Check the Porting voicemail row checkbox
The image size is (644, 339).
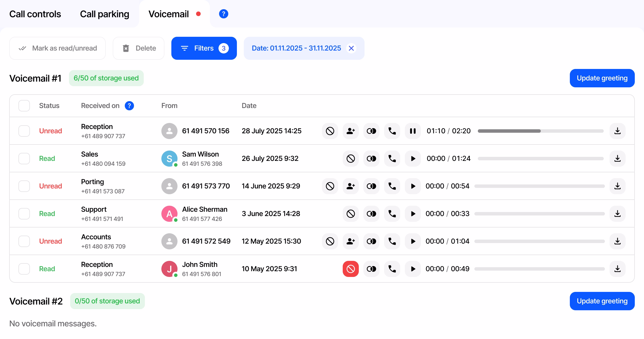(x=24, y=186)
